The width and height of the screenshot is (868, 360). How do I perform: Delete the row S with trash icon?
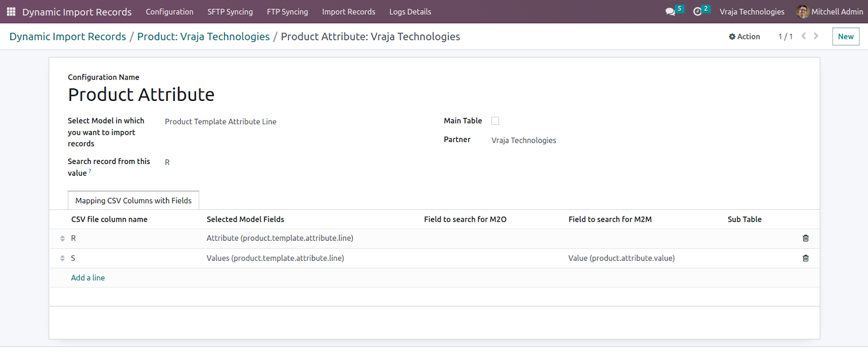pyautogui.click(x=806, y=258)
